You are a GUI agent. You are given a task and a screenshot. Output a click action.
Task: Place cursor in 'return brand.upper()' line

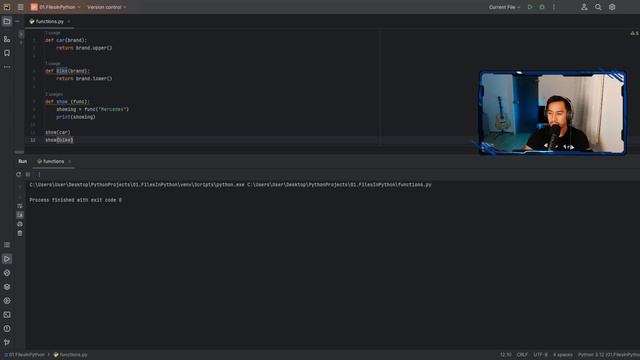(84, 48)
